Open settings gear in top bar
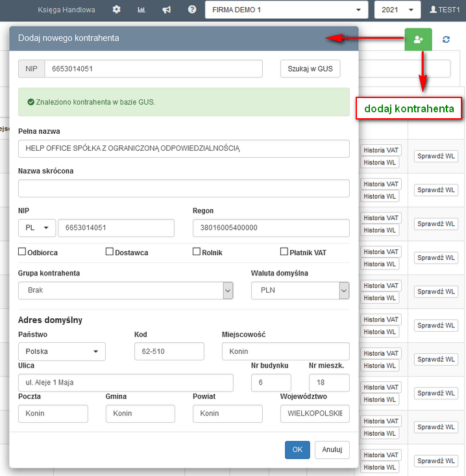Image resolution: width=466 pixels, height=476 pixels. click(x=117, y=10)
